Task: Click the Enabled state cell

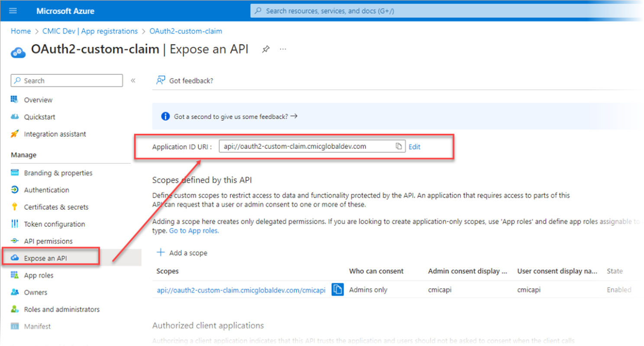Action: pos(619,290)
